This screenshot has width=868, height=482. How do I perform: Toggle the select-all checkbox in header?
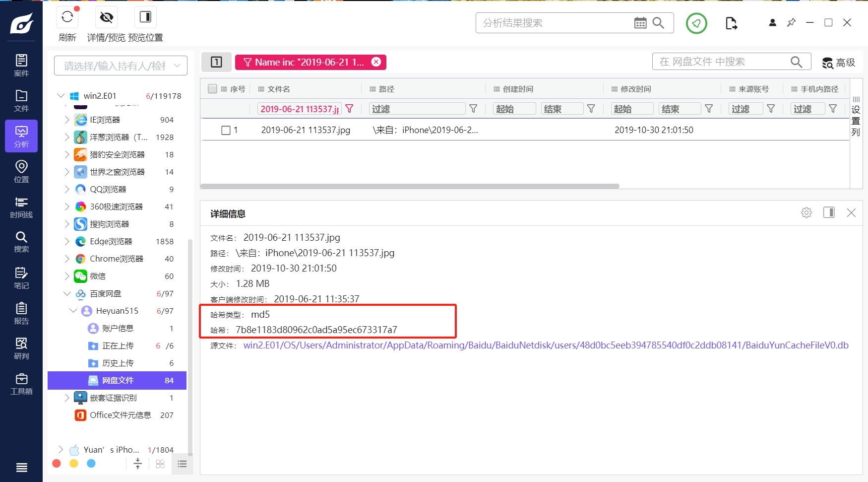click(x=212, y=89)
